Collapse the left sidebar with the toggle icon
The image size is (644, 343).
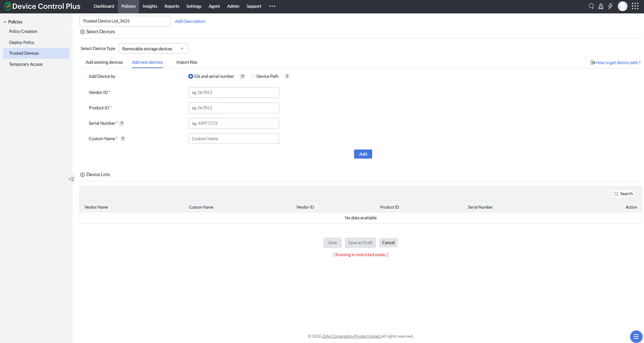pos(71,179)
